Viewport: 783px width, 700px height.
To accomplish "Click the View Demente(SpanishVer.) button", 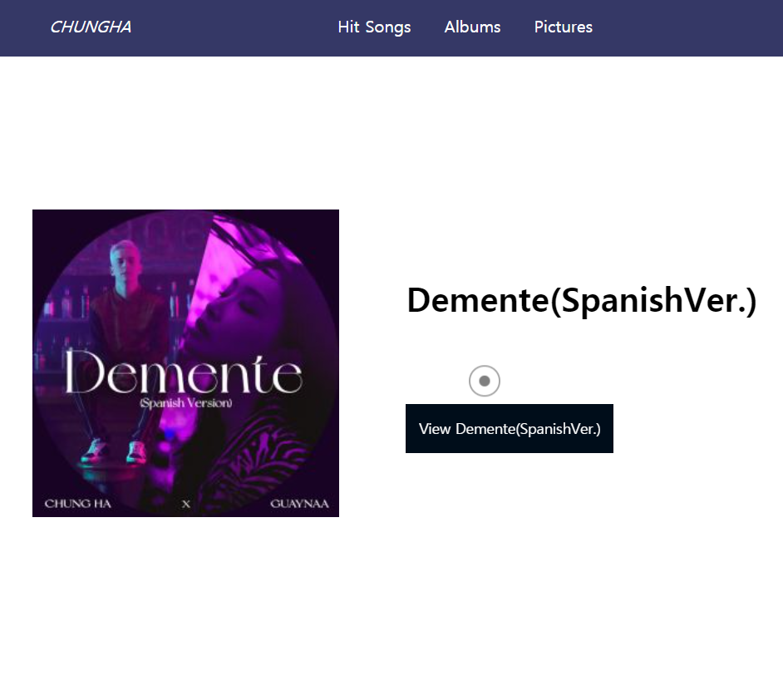I will [510, 428].
